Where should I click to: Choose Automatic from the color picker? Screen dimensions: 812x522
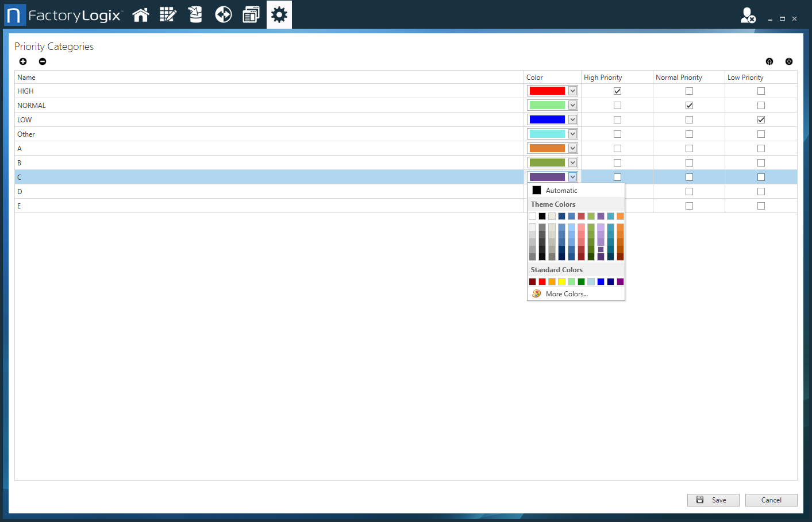[x=560, y=190]
